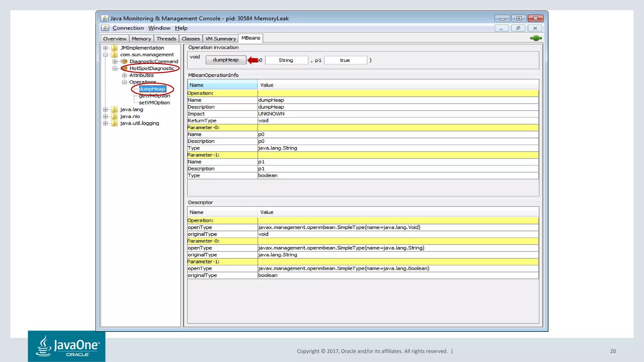
Task: Open the Window menu
Action: pyautogui.click(x=159, y=28)
